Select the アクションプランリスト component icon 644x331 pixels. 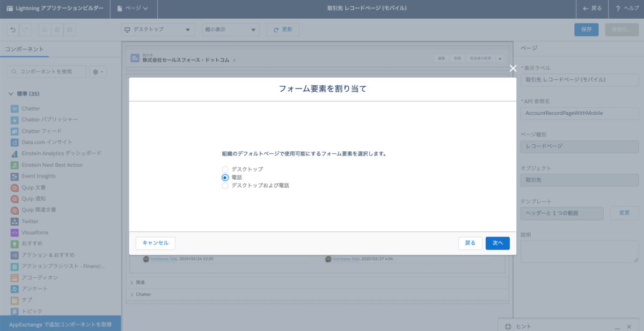coord(15,266)
